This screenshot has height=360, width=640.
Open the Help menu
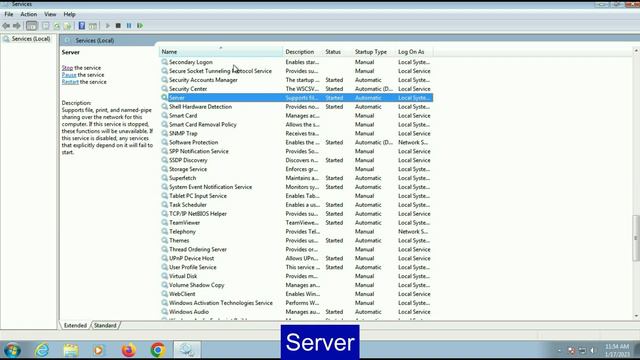tap(69, 14)
